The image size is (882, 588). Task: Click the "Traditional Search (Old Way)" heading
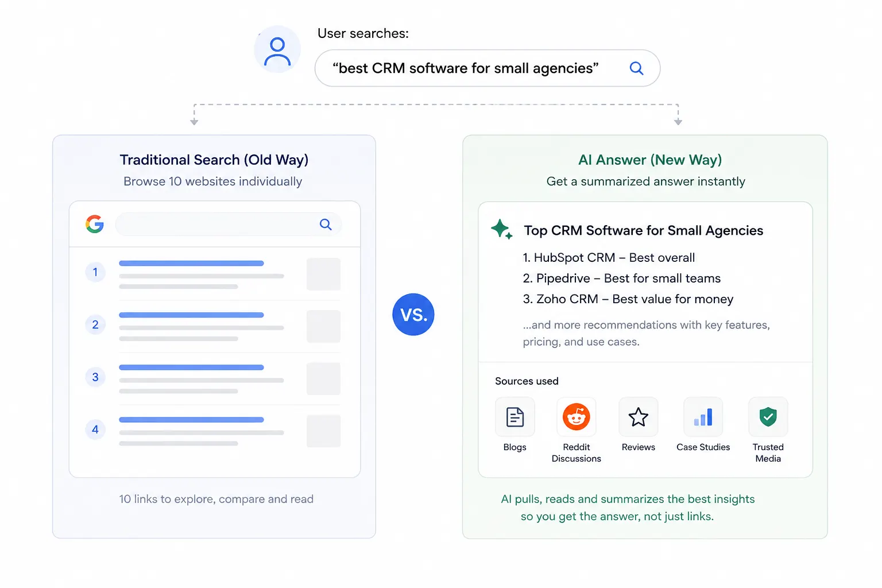[214, 160]
